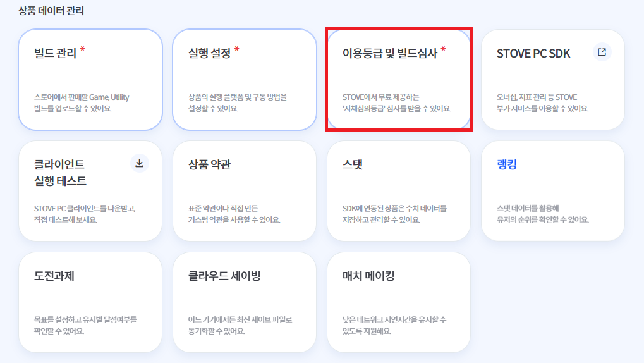Viewport: 644px width, 363px height.
Task: Open the 도전과제 card
Action: [90, 302]
